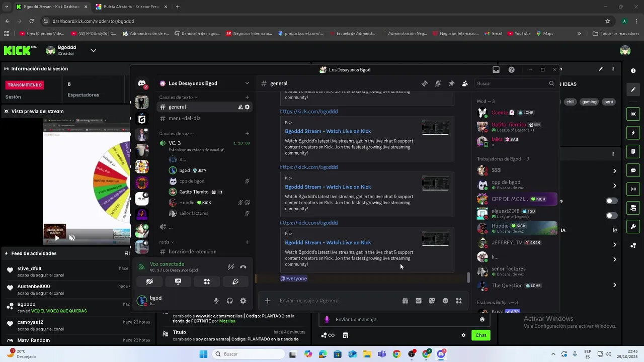
Task: Create channel in Canales de voz
Action: point(247,133)
